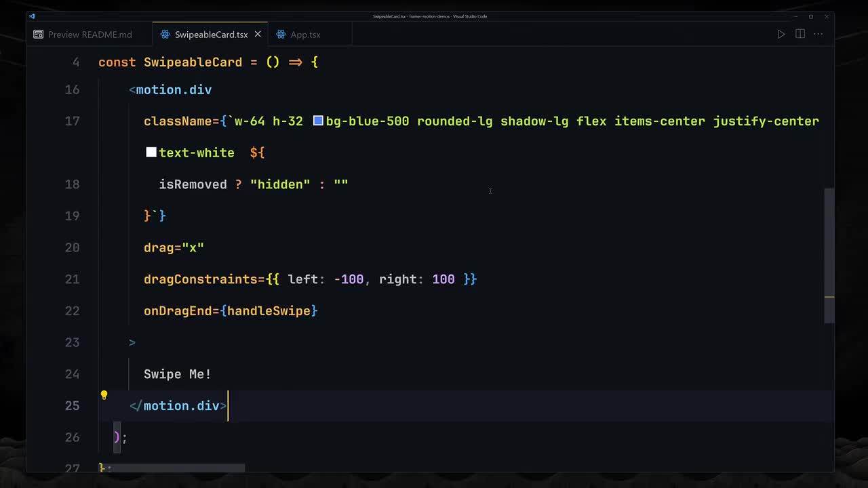Click the Run code play icon
The image size is (868, 488).
(x=781, y=35)
